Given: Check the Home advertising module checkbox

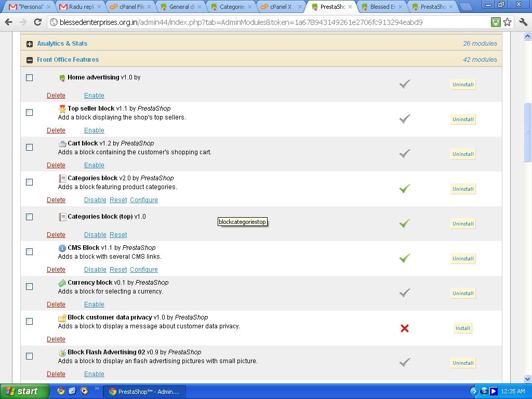Looking at the screenshot, I should point(30,78).
